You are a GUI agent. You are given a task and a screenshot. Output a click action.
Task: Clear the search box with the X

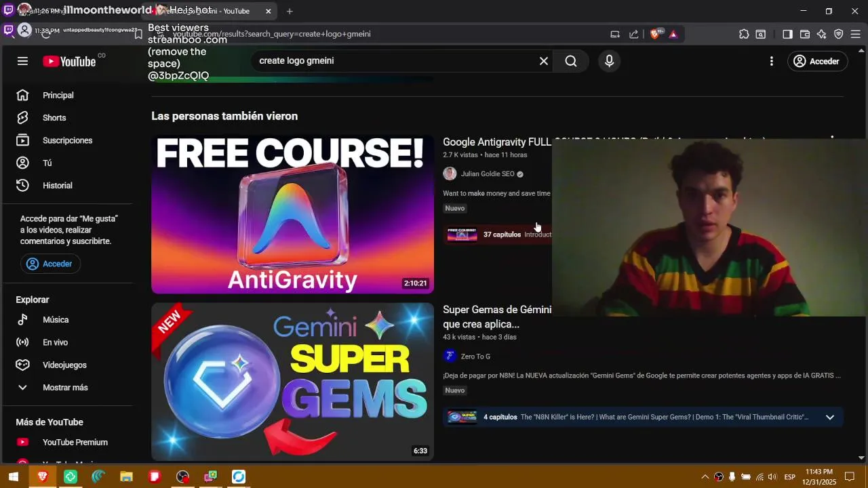click(543, 61)
